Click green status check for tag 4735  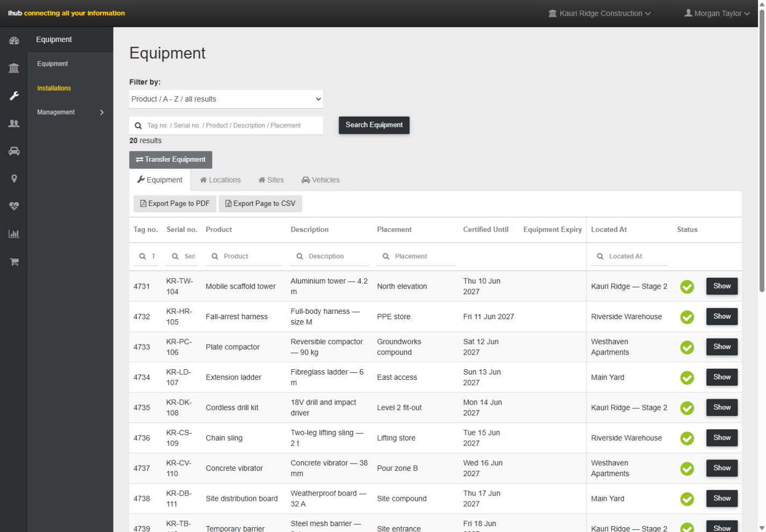click(x=687, y=408)
